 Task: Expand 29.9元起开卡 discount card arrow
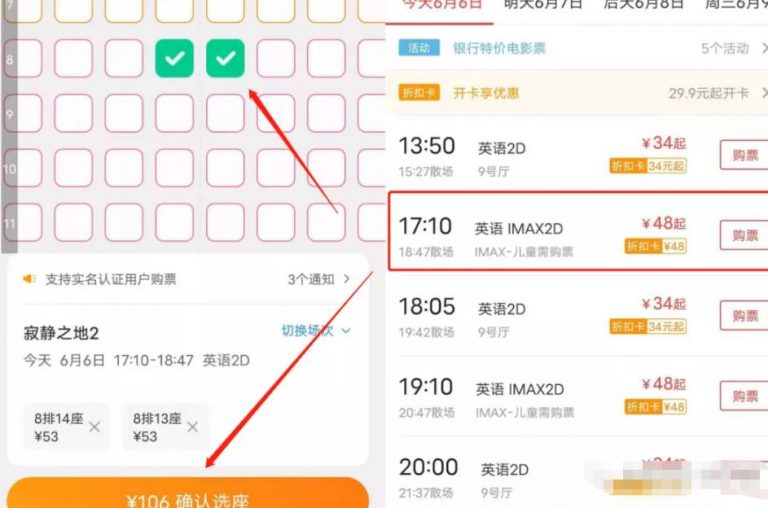click(x=764, y=93)
